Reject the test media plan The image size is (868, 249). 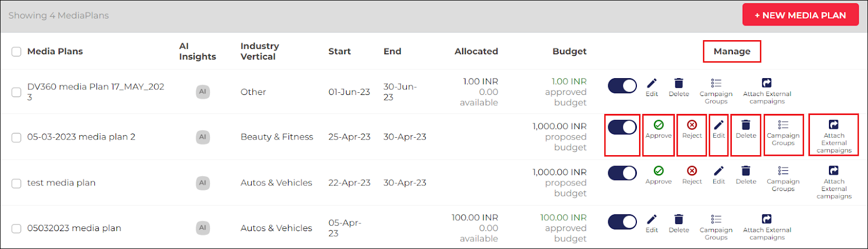692,175
